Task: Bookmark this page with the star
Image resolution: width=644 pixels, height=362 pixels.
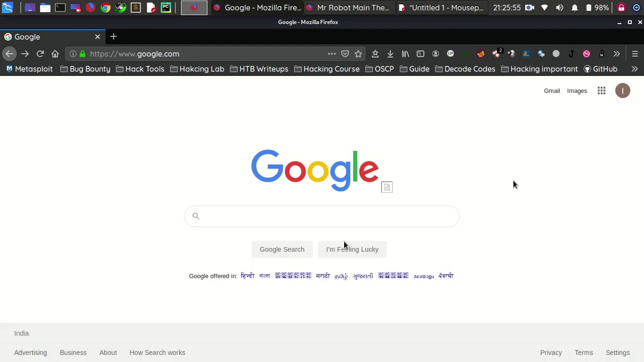Action: coord(358,54)
